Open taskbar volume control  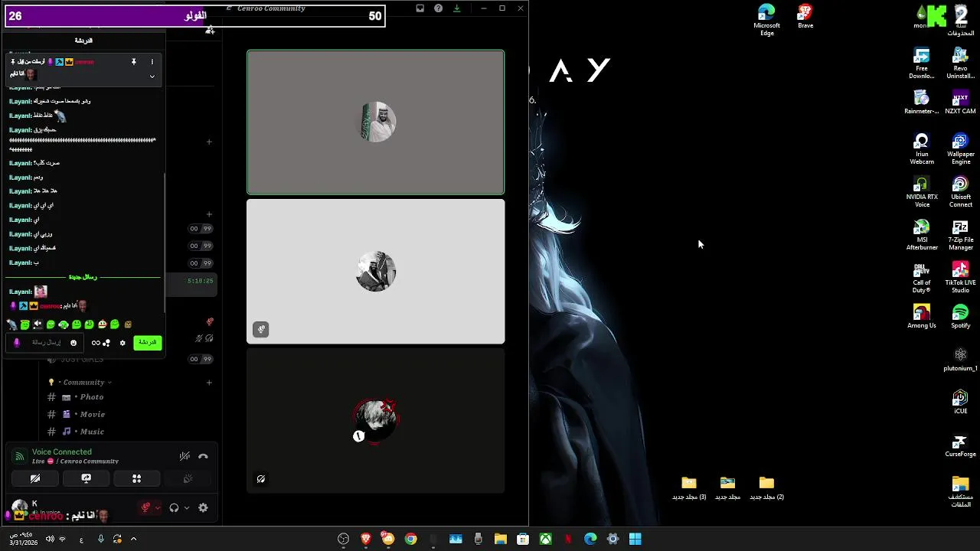click(50, 539)
